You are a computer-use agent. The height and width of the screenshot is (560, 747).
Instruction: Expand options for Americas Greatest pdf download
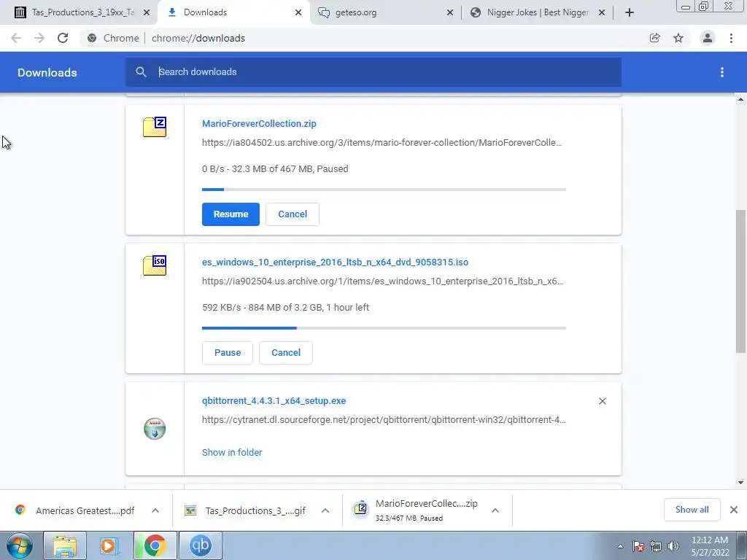pyautogui.click(x=155, y=510)
